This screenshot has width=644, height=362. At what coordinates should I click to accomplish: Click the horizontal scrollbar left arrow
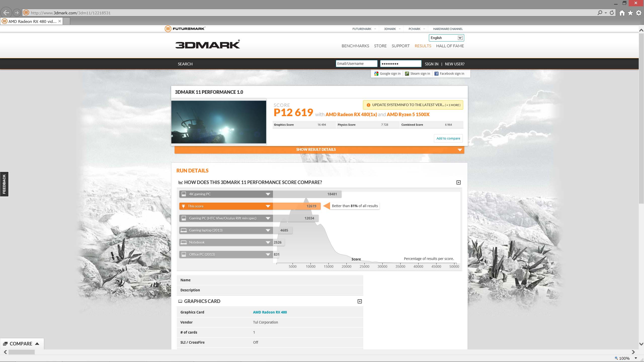pos(5,352)
